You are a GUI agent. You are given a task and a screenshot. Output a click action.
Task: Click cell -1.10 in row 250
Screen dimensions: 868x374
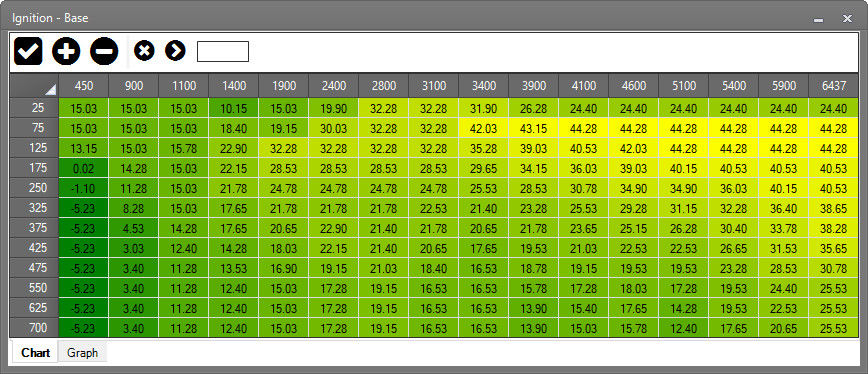pos(84,188)
